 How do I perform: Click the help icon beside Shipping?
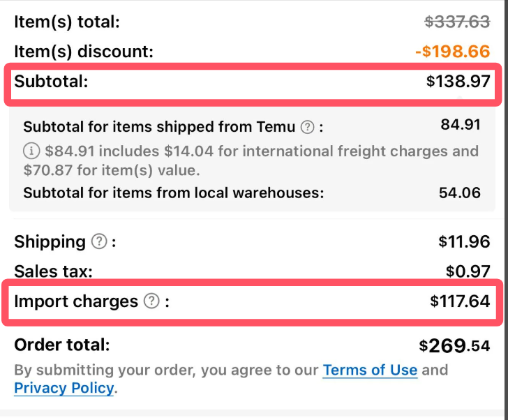click(x=99, y=241)
